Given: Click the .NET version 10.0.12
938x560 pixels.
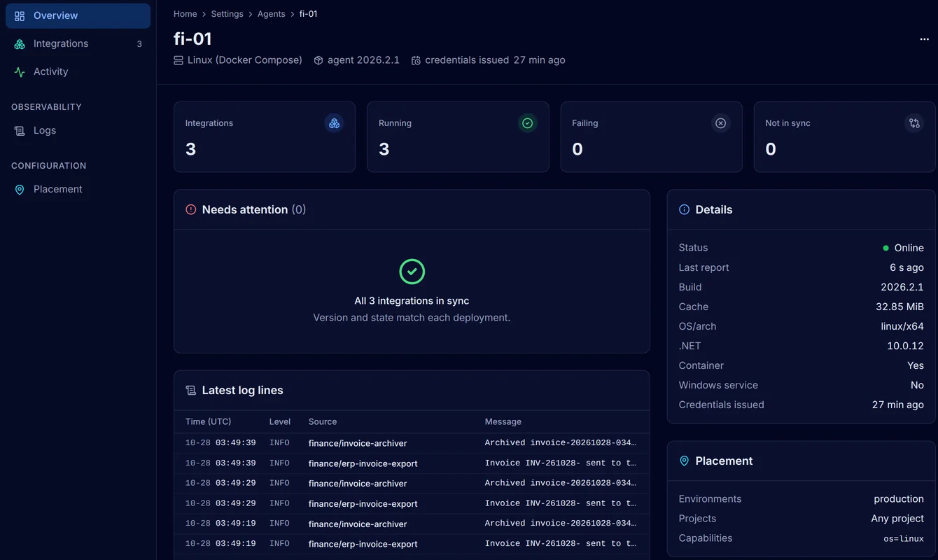Looking at the screenshot, I should 905,346.
